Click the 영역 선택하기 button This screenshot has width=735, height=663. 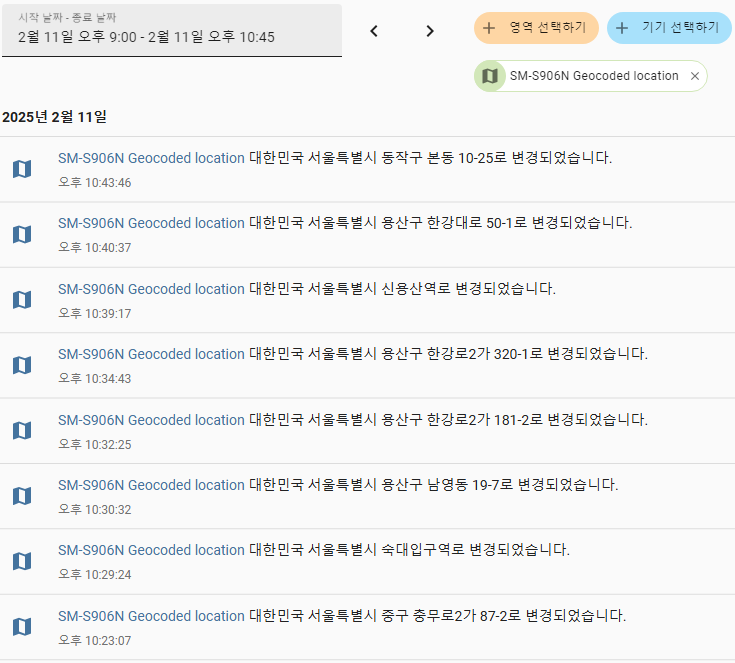coord(536,28)
